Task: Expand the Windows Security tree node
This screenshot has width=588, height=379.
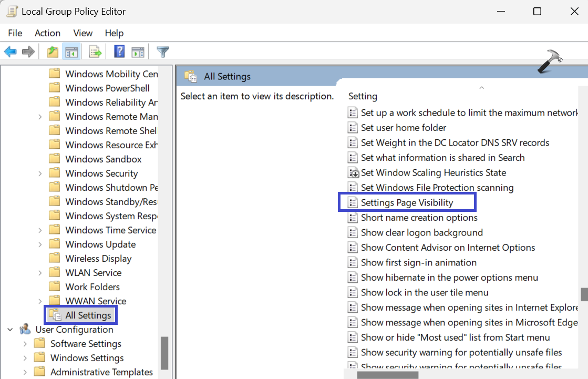Action: 40,173
